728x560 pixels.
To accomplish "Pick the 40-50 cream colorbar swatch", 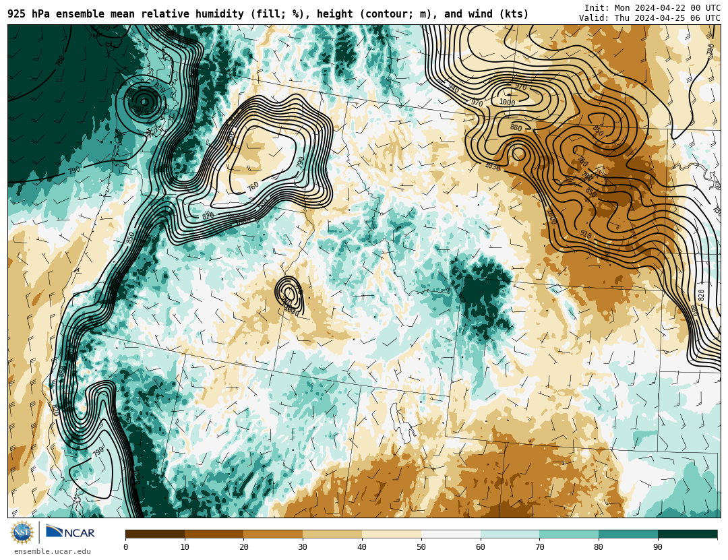I will 392,534.
